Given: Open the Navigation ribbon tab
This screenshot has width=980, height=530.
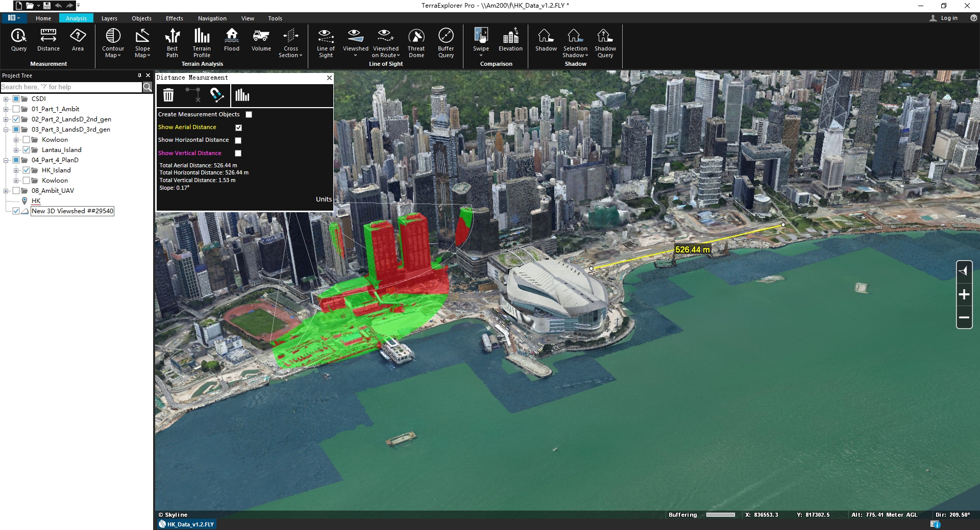Looking at the screenshot, I should click(212, 18).
